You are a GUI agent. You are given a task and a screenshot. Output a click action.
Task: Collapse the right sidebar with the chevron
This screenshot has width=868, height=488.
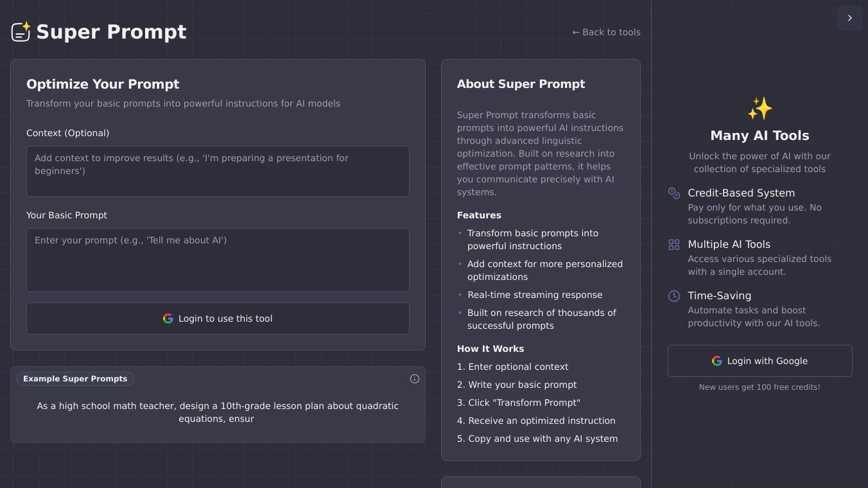(849, 18)
